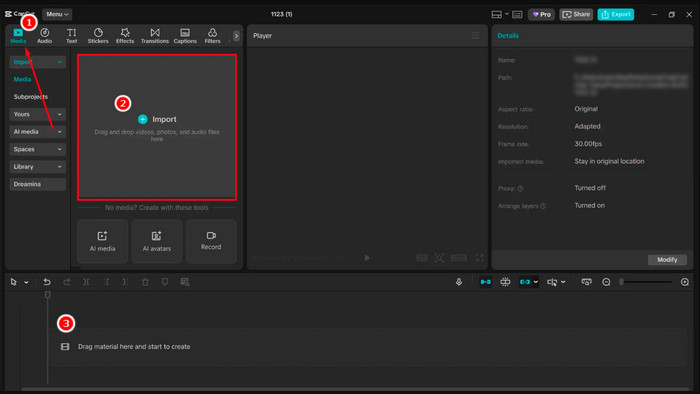The image size is (700, 394).
Task: Expand the Spaces section
Action: click(x=38, y=149)
